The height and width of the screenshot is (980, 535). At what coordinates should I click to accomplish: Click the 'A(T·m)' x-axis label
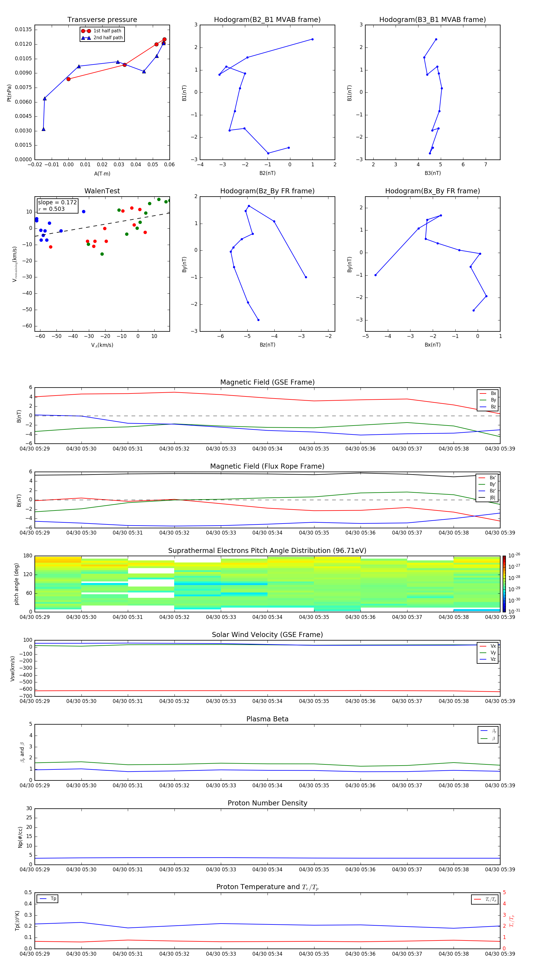102,173
